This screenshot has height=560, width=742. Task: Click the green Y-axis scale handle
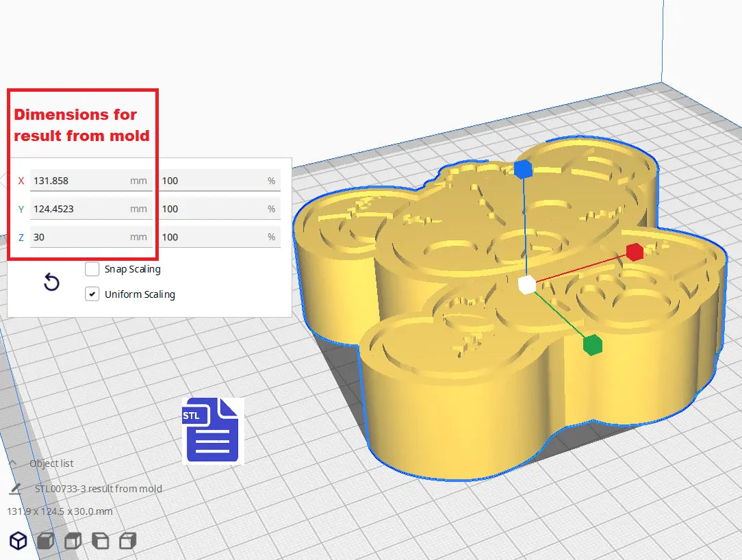pos(592,345)
